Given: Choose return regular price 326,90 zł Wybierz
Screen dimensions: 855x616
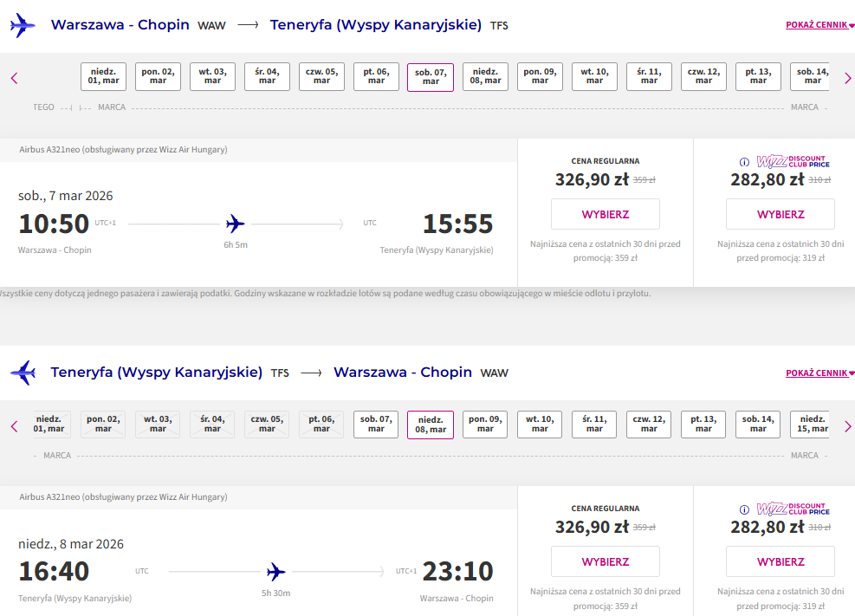Looking at the screenshot, I should (x=606, y=561).
